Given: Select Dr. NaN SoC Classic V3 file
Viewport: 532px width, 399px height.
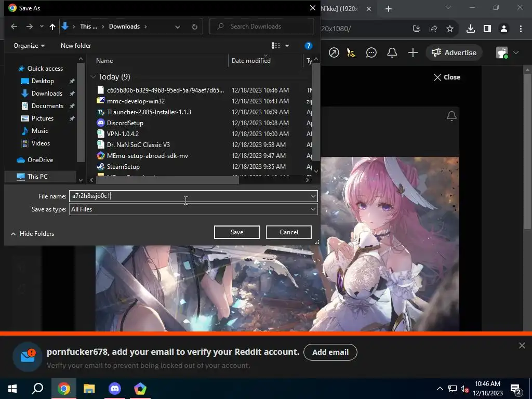Looking at the screenshot, I should [138, 145].
